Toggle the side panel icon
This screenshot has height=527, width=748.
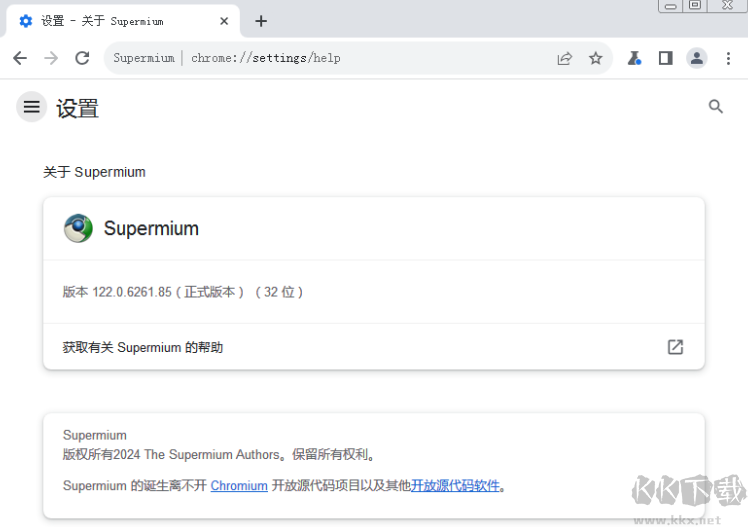[665, 58]
